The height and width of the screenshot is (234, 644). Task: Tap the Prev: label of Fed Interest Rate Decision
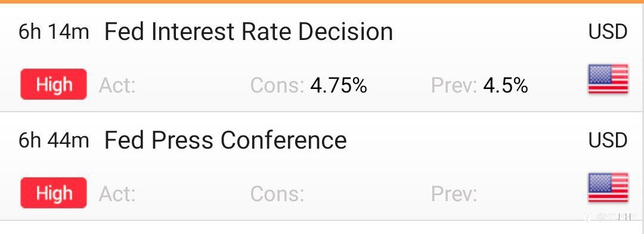click(x=454, y=85)
